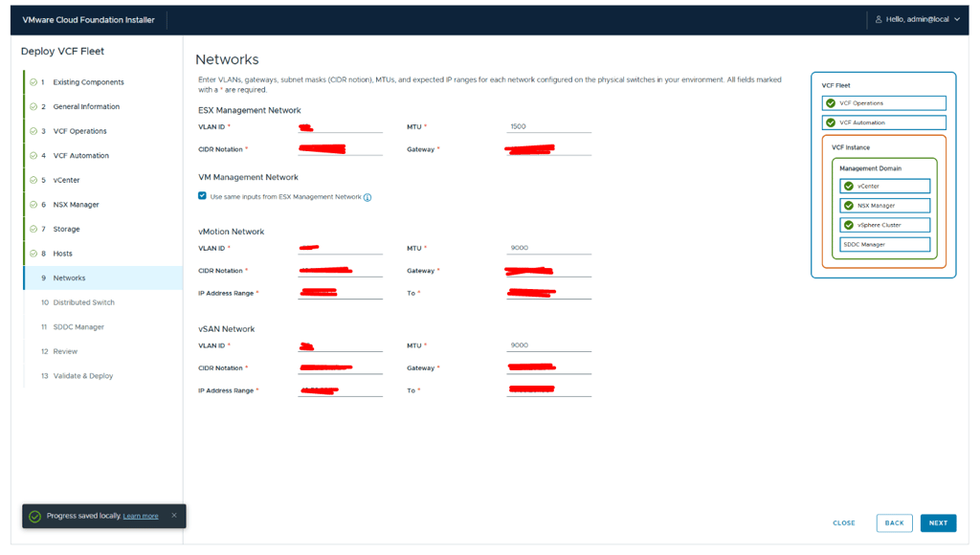
Task: Click the vMotion IP range To field
Action: 548,293
